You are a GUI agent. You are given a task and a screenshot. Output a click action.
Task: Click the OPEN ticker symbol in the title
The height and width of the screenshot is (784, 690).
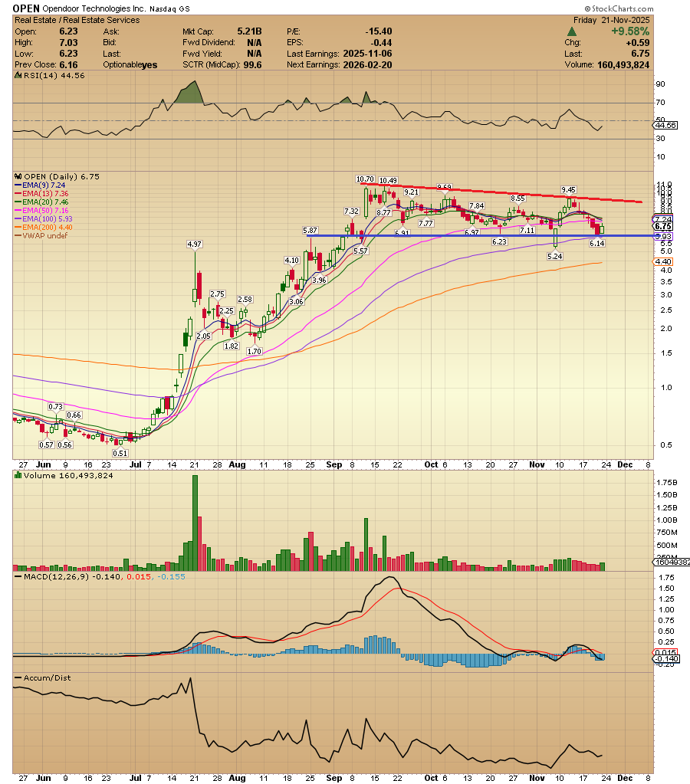click(x=26, y=8)
